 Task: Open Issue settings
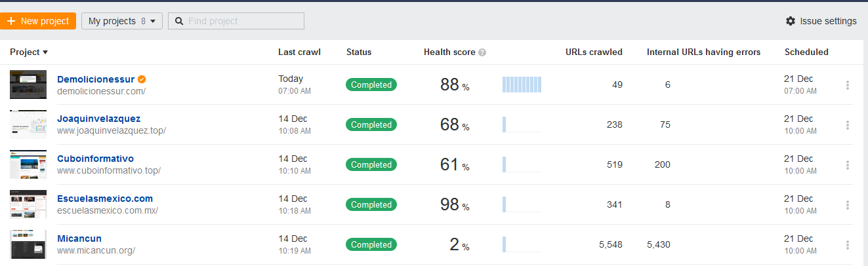(821, 21)
